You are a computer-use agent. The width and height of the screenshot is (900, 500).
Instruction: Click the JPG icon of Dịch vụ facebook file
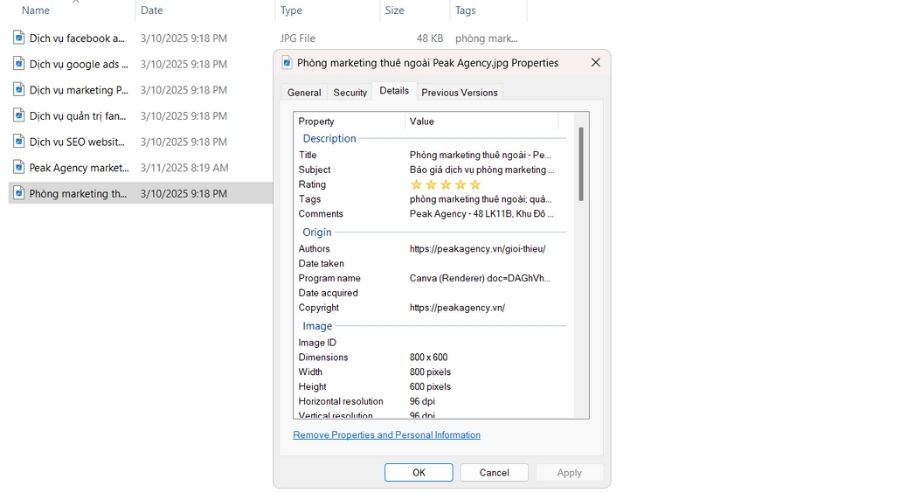pos(19,38)
